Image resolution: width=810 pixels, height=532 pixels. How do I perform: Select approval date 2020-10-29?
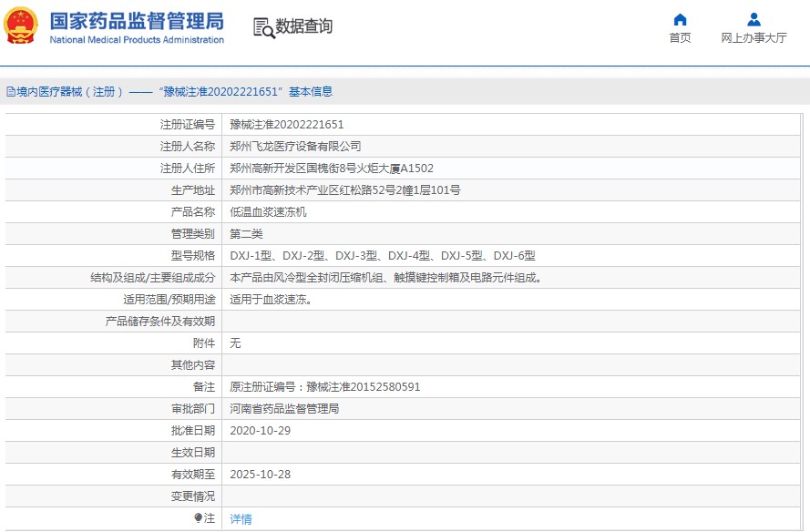point(260,431)
